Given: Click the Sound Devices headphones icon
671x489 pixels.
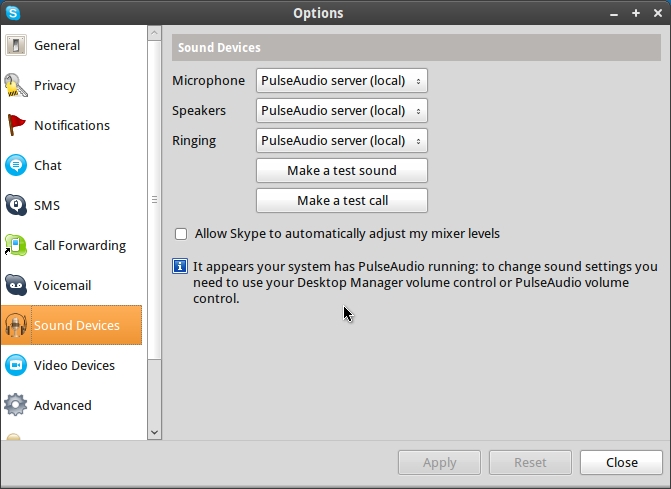Looking at the screenshot, I should 16,325.
